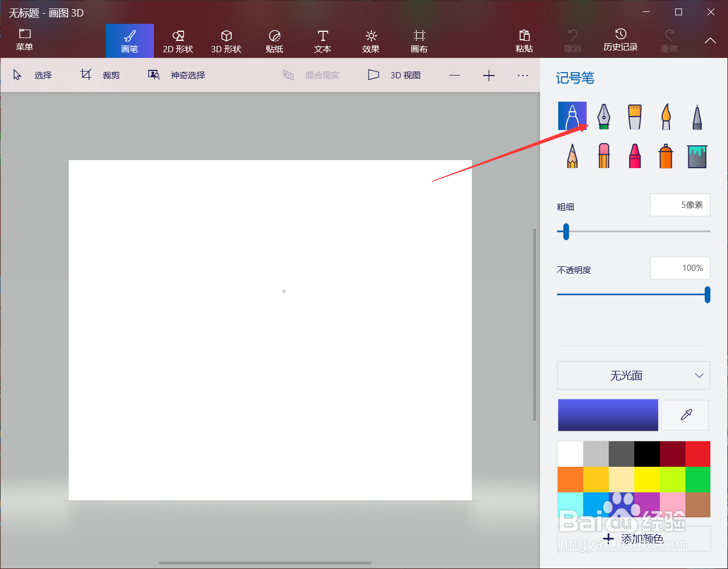This screenshot has height=569, width=728.
Task: Click the 不透明度 opacity slider handle
Action: pyautogui.click(x=708, y=294)
